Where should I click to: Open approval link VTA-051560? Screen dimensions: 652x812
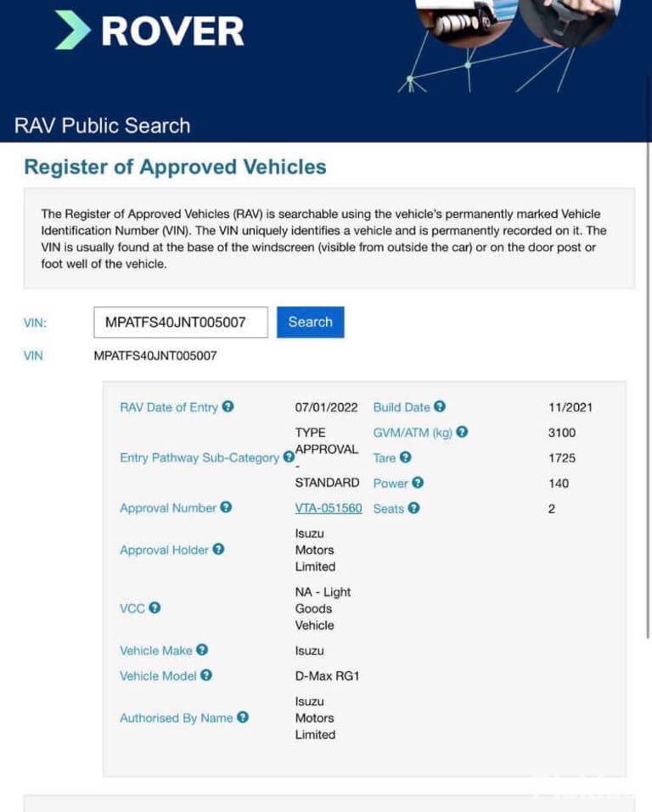[329, 508]
